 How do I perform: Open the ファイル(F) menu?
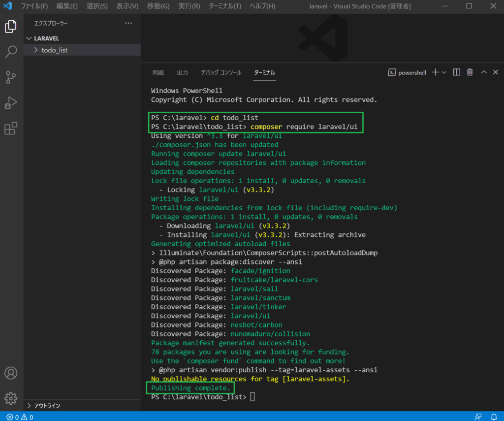tap(34, 6)
